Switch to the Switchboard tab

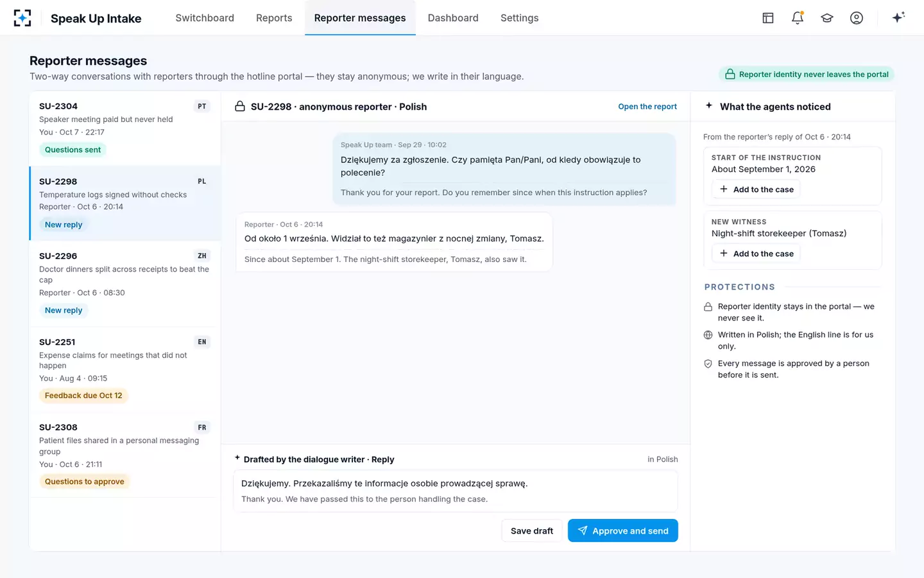coord(205,18)
